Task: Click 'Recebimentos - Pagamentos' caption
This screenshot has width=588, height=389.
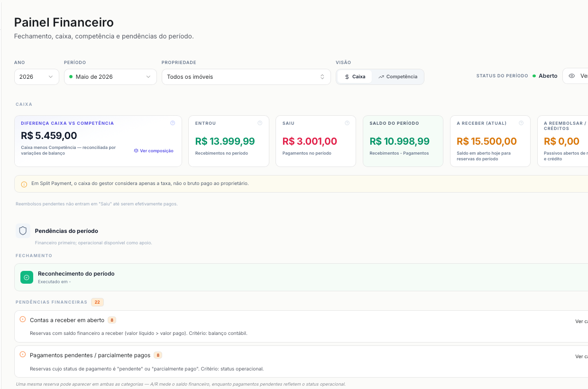Action: (399, 153)
